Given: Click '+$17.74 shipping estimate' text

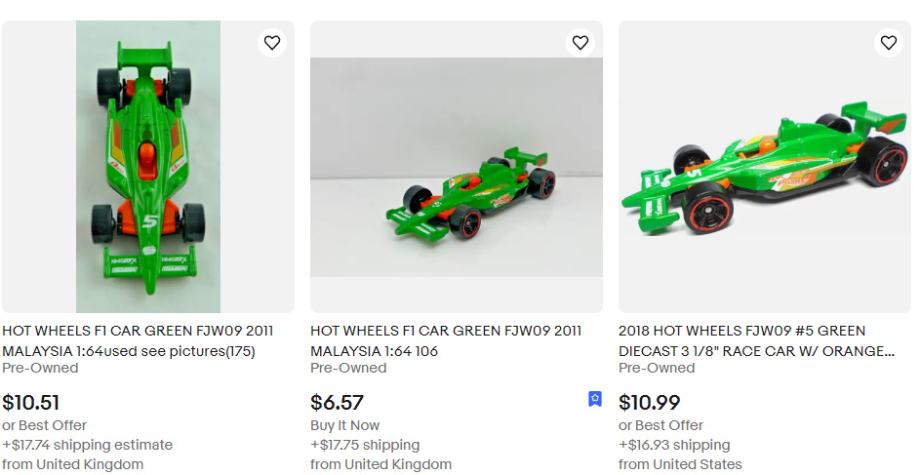Looking at the screenshot, I should 87,445.
